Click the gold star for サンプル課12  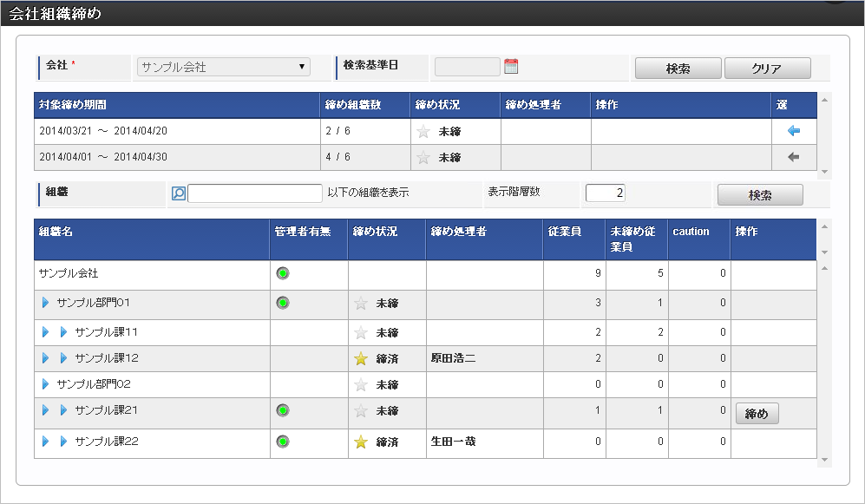pos(361,359)
